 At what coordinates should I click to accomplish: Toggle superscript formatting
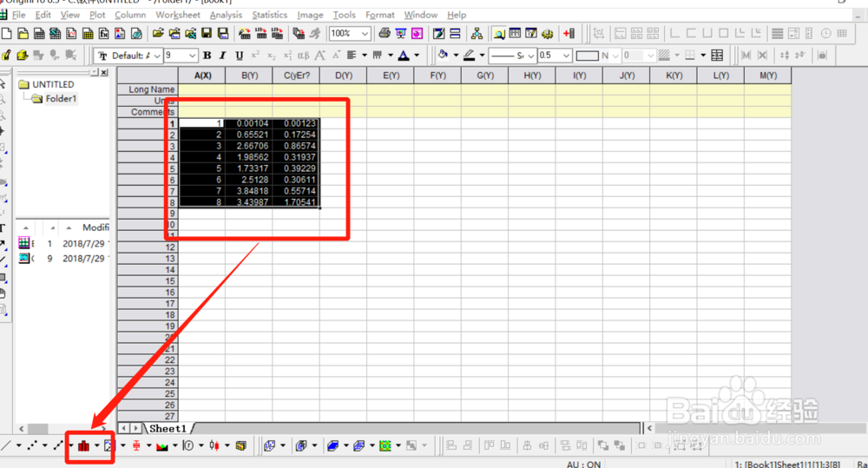[x=255, y=56]
